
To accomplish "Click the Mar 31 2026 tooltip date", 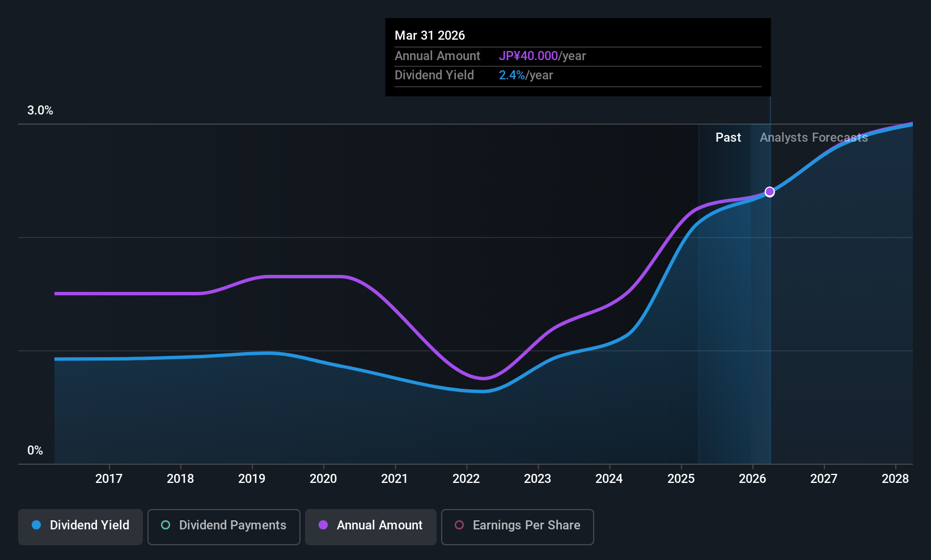I will 430,36.
